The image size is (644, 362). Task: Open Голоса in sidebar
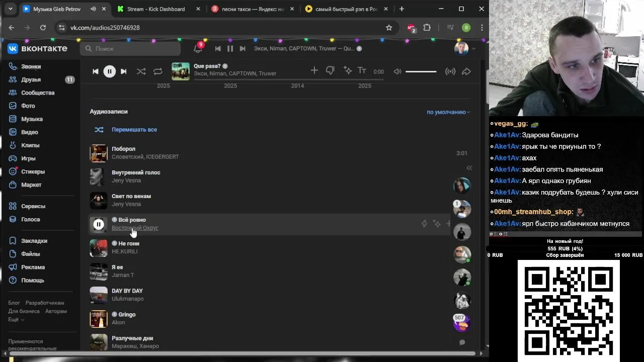coord(30,219)
